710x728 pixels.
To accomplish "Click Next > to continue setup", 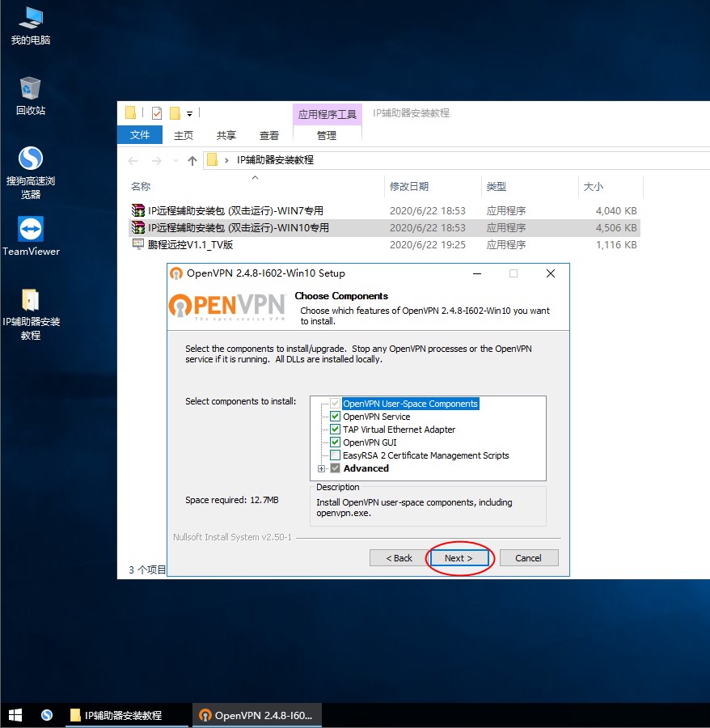I will [x=459, y=558].
